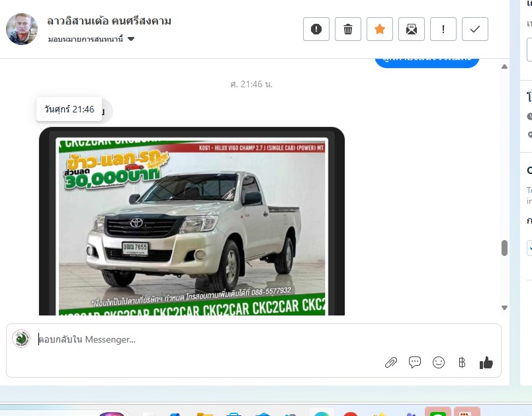Click the Baht payment request icon
This screenshot has width=532, height=416.
(x=462, y=362)
